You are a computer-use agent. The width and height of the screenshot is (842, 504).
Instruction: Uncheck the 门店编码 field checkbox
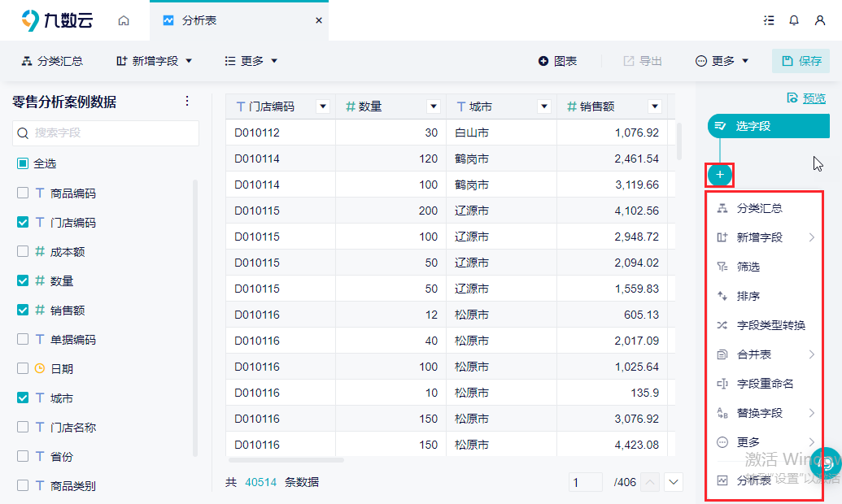tap(23, 222)
